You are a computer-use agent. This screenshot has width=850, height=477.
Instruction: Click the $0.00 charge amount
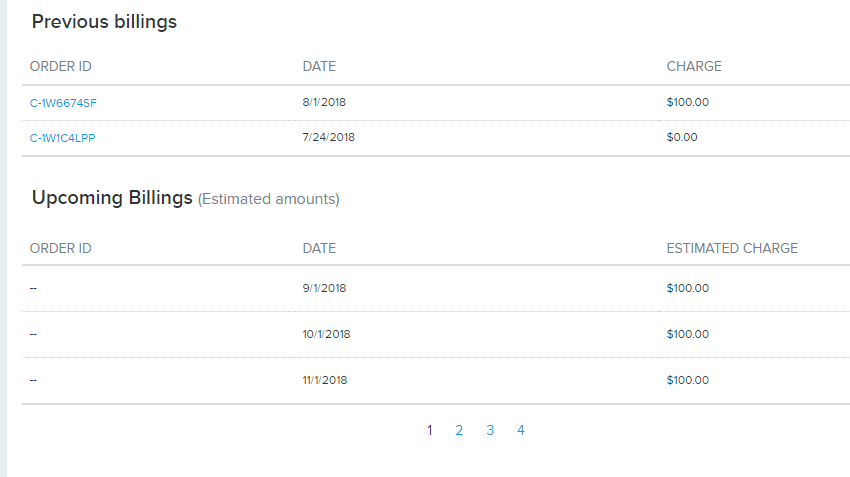682,137
